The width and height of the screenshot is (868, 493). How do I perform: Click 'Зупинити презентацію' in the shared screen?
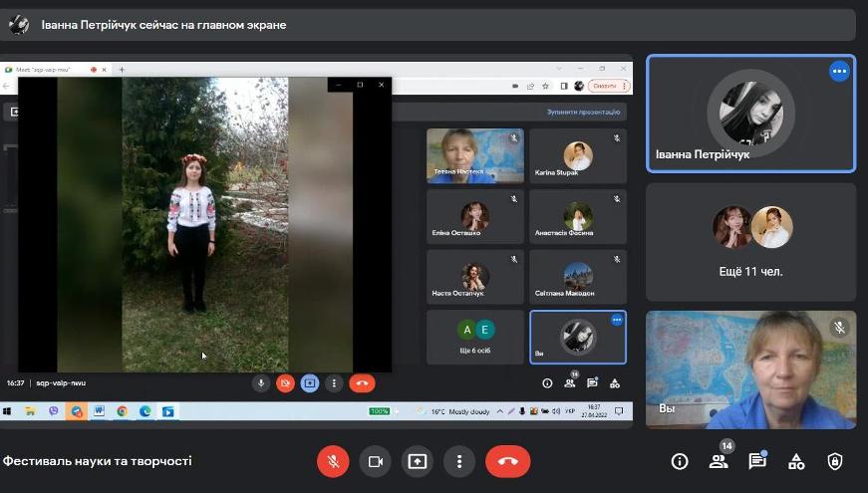click(x=584, y=113)
